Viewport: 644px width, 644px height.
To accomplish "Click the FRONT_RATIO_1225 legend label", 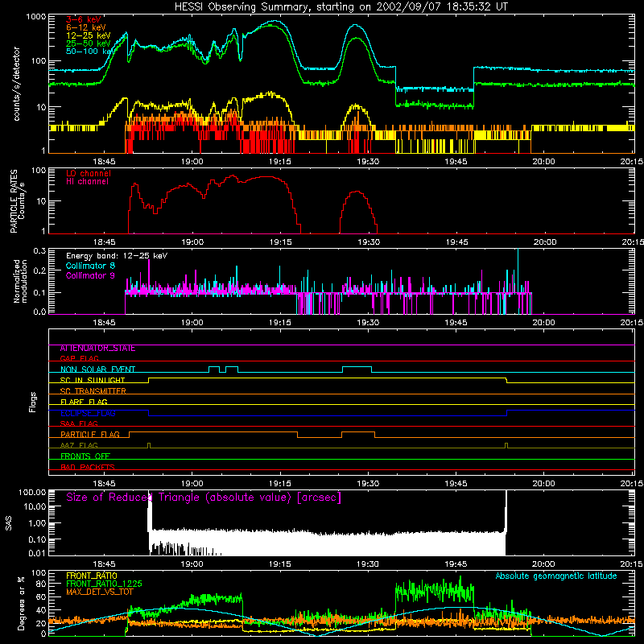I will pos(104,584).
